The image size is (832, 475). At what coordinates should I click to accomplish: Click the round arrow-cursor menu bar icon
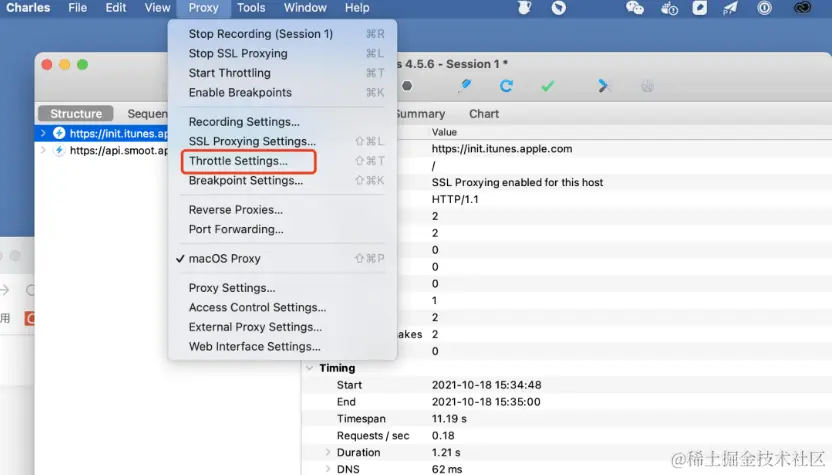558,7
